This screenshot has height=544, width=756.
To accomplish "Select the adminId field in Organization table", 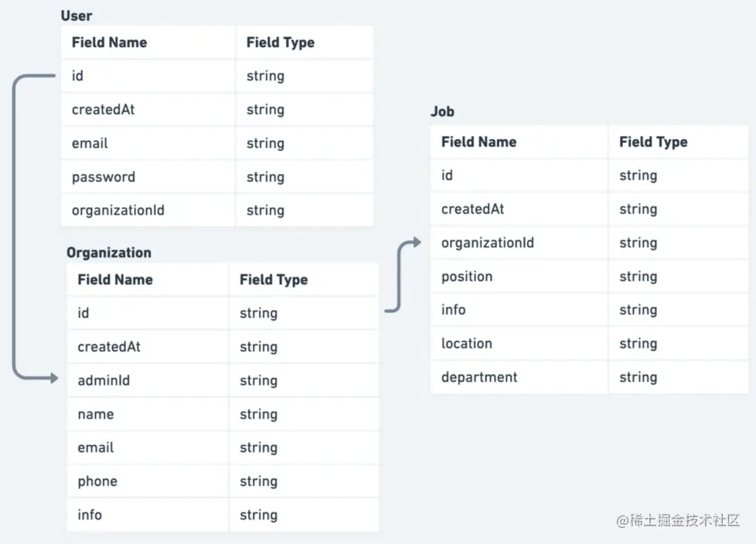I will click(104, 380).
